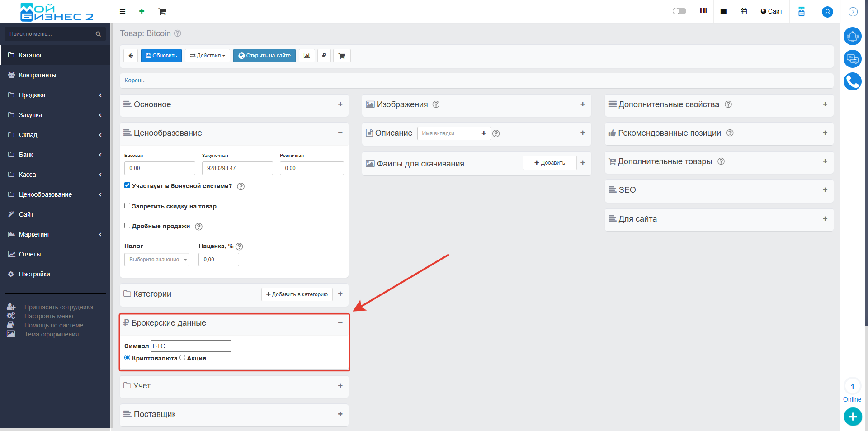Click help icon next to Изображения
Screen dimensions: 868x431
coord(436,104)
